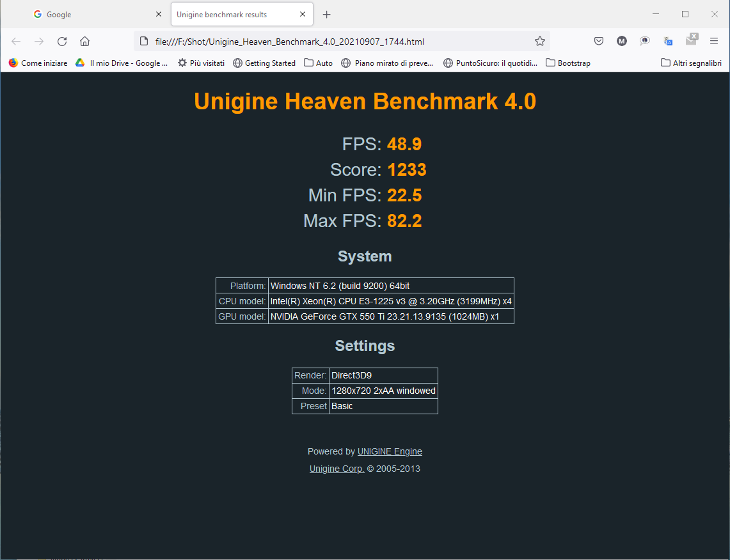Click the 1280x720 2xAA windowed mode cell

pos(384,391)
